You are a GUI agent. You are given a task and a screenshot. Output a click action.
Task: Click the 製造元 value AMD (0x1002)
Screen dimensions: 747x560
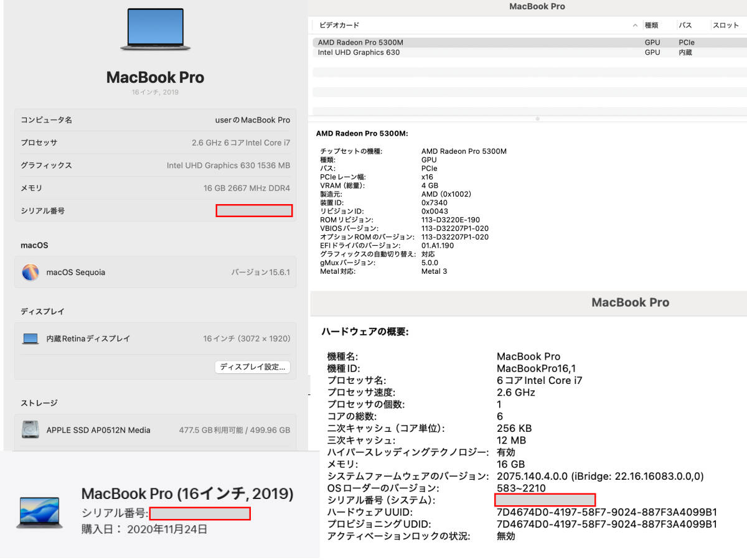(x=446, y=194)
